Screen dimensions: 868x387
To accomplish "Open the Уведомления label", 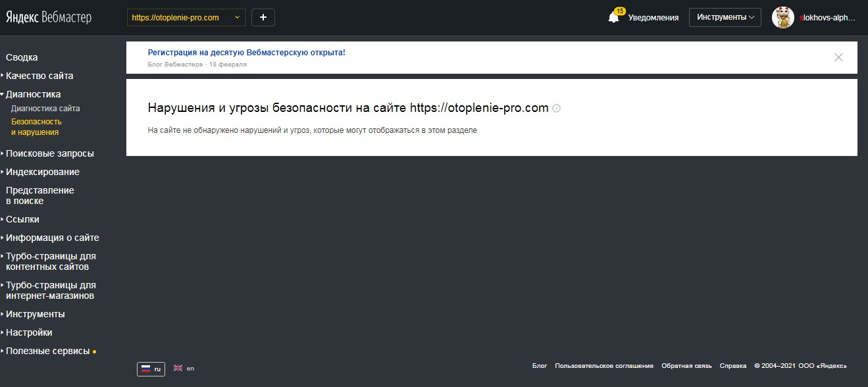I will [653, 18].
